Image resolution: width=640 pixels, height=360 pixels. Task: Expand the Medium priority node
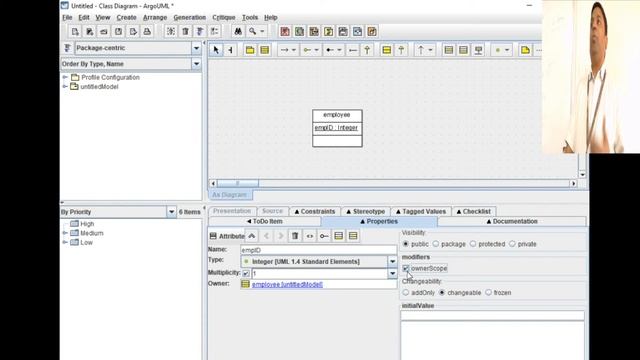[x=65, y=233]
